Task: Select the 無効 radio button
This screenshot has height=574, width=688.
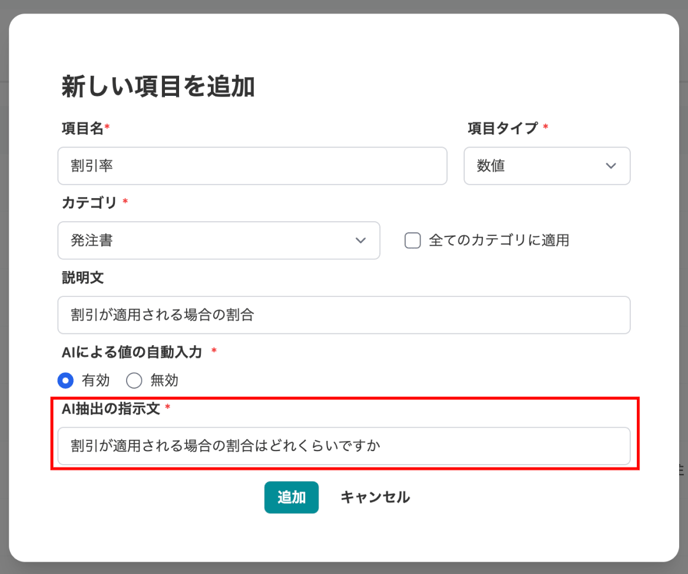Action: coord(134,380)
